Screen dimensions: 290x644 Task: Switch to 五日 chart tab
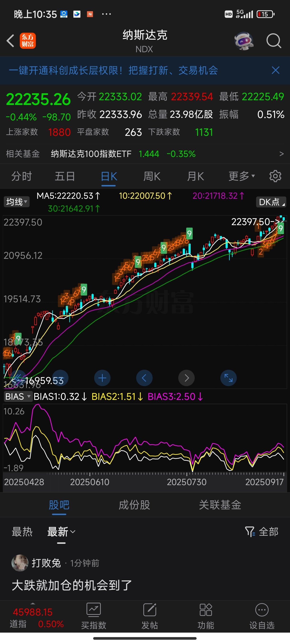[65, 176]
